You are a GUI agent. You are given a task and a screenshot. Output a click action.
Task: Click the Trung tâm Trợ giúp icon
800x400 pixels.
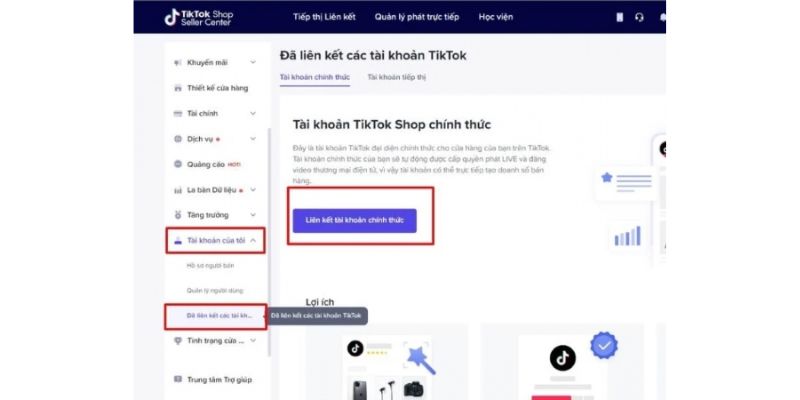pos(178,380)
